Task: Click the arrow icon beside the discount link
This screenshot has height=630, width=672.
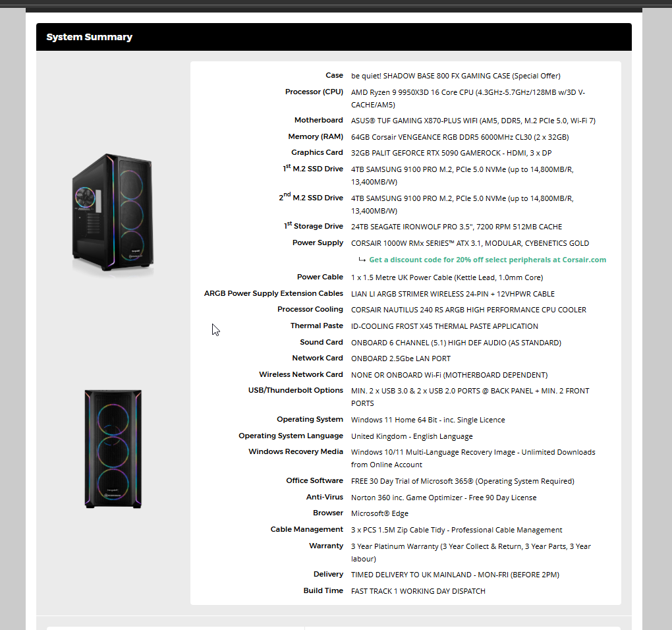Action: click(x=362, y=260)
